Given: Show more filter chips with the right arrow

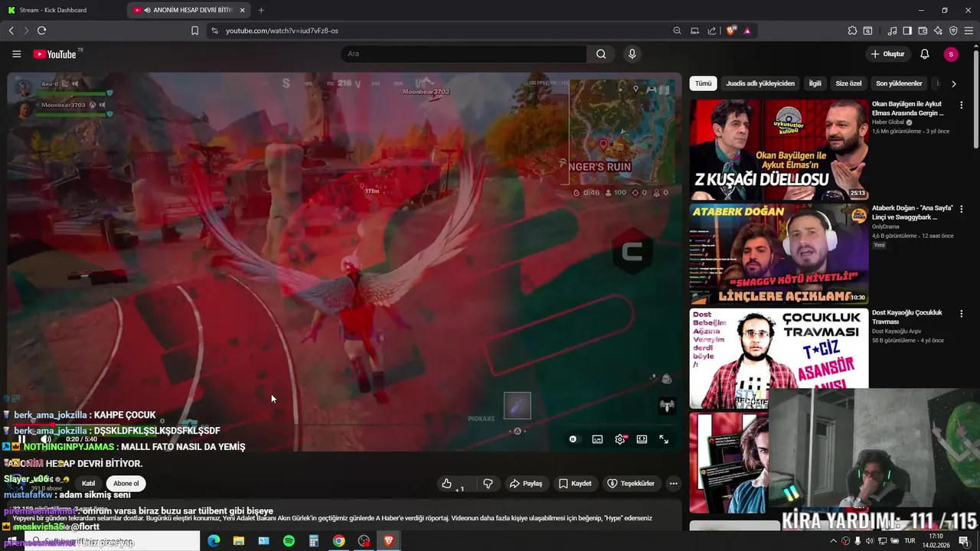Looking at the screenshot, I should (953, 83).
